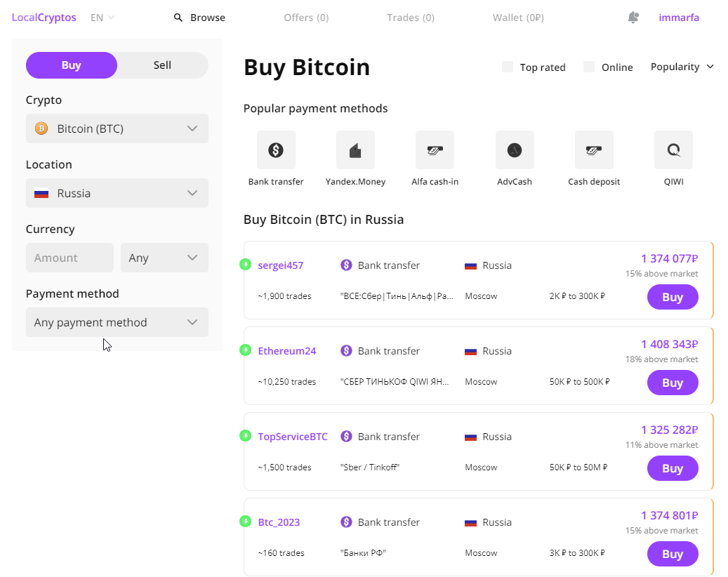The image size is (728, 577).
Task: Select the Yandex.Money payment icon
Action: click(355, 150)
